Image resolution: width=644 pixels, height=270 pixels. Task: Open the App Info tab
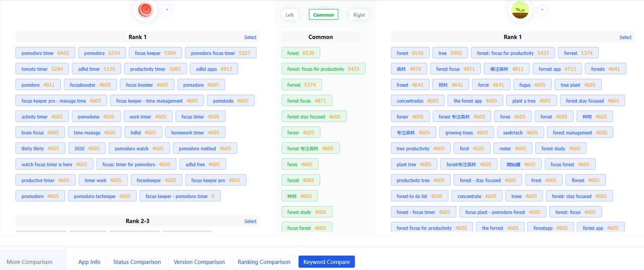89,262
